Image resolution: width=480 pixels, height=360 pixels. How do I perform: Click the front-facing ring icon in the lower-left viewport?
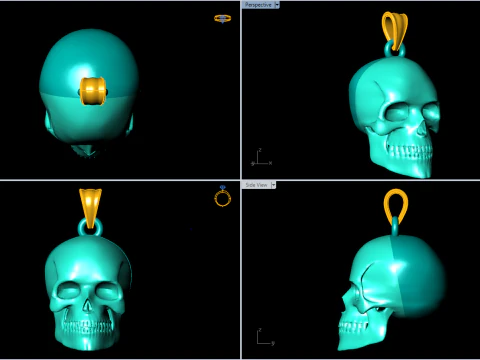[x=223, y=196]
